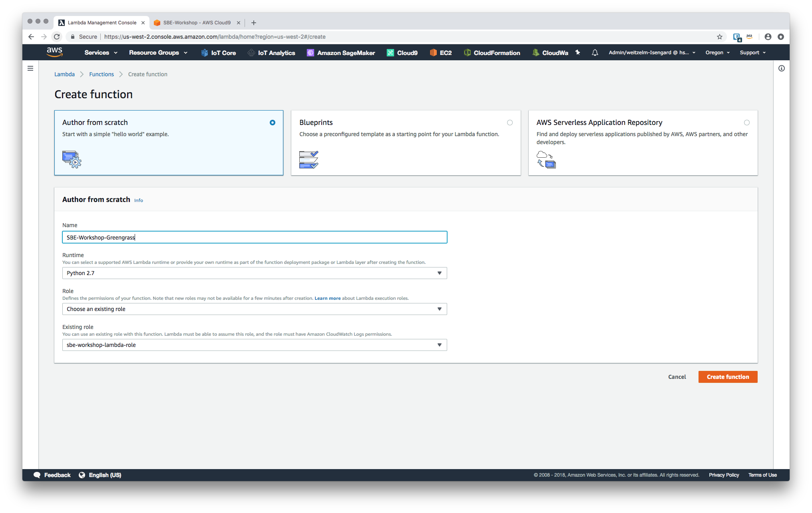
Task: Go to Lambda breadcrumb link
Action: [64, 74]
